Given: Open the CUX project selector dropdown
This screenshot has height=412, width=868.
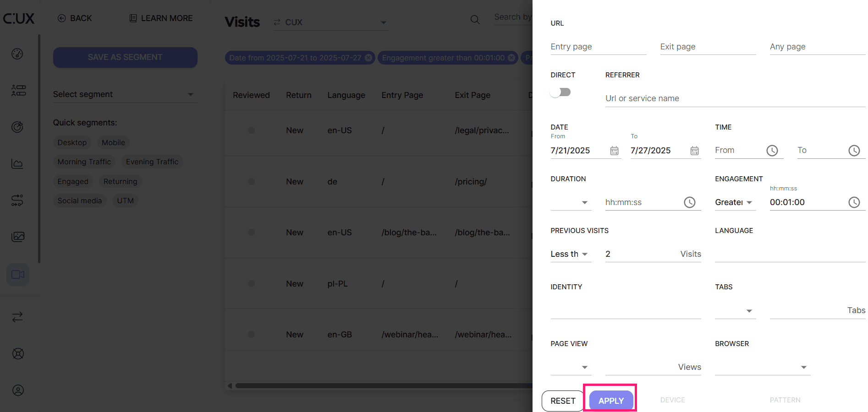Looking at the screenshot, I should (x=330, y=22).
